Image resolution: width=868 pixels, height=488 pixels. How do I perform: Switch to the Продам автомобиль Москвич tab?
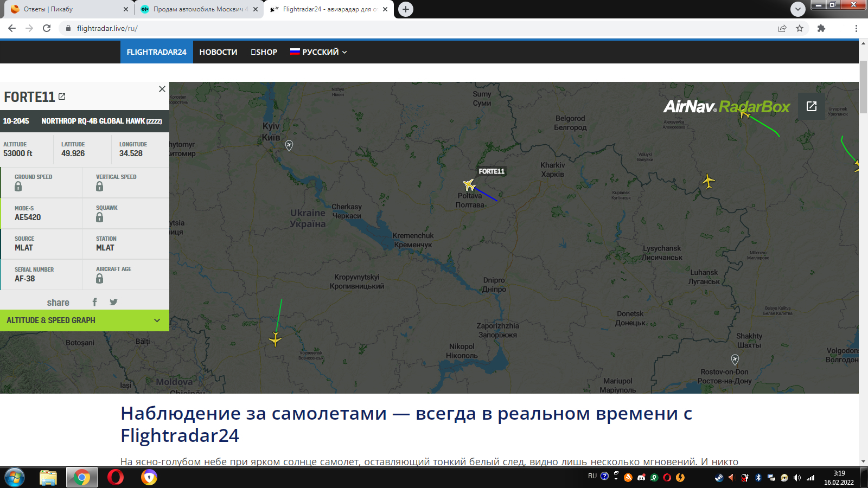coord(197,9)
